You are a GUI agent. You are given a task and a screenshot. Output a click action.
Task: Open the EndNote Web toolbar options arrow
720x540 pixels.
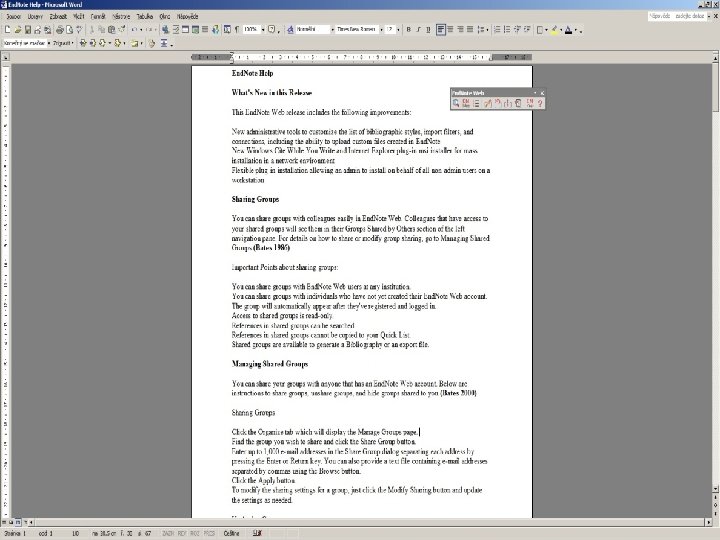point(535,93)
